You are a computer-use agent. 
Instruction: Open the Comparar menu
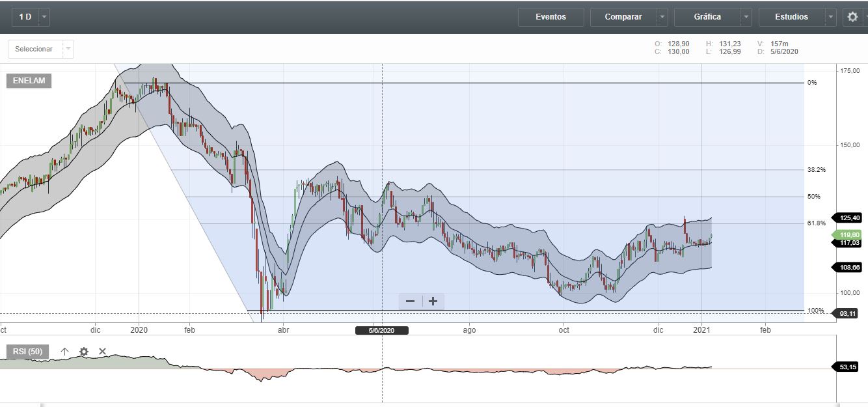pos(623,17)
